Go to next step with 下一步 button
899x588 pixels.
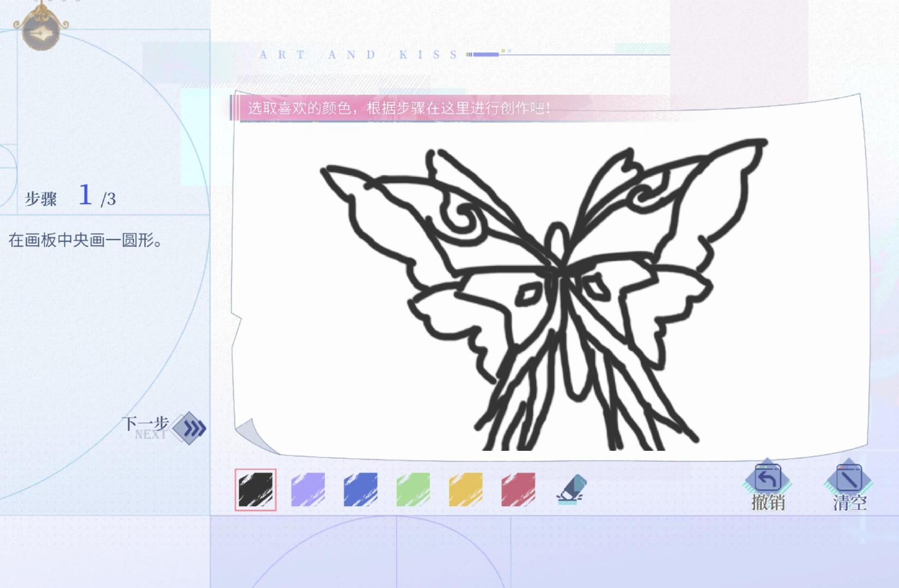[x=163, y=427]
